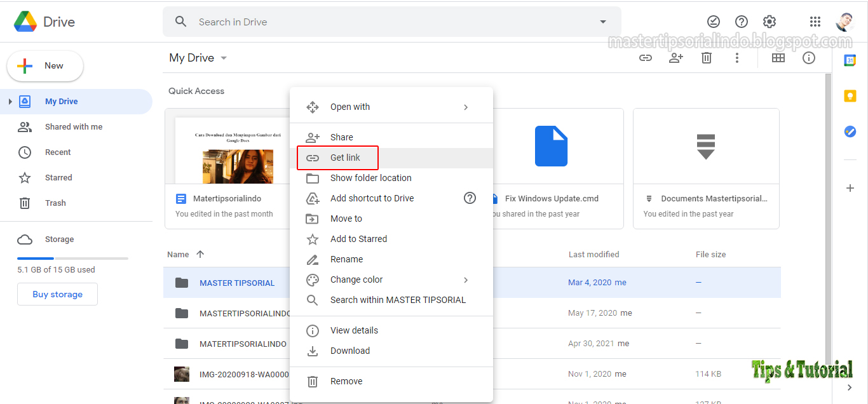This screenshot has width=868, height=404.
Task: Create something with the New button
Action: tap(44, 65)
